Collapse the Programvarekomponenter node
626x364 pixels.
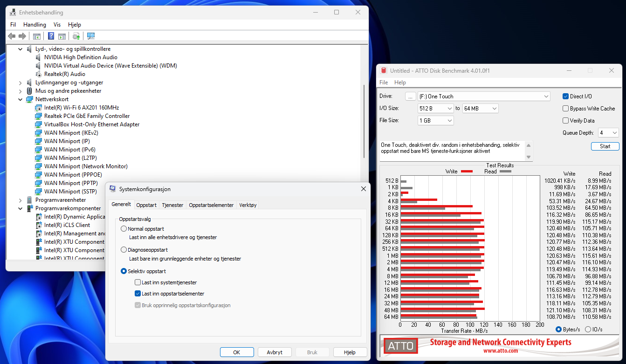coord(20,208)
